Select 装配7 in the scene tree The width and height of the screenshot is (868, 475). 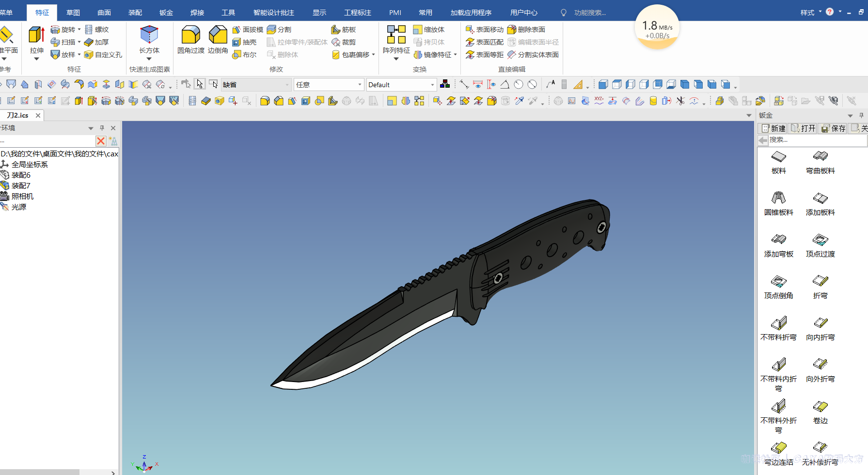pyautogui.click(x=21, y=185)
